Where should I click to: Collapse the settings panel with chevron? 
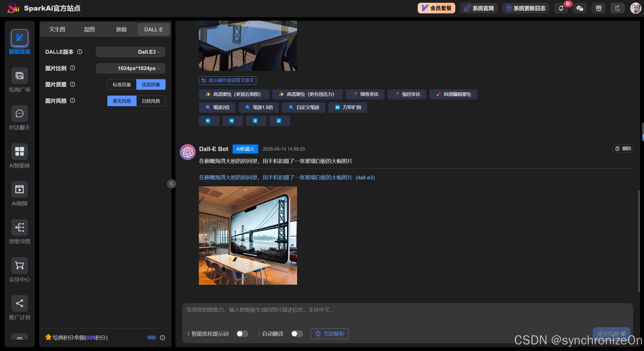172,184
